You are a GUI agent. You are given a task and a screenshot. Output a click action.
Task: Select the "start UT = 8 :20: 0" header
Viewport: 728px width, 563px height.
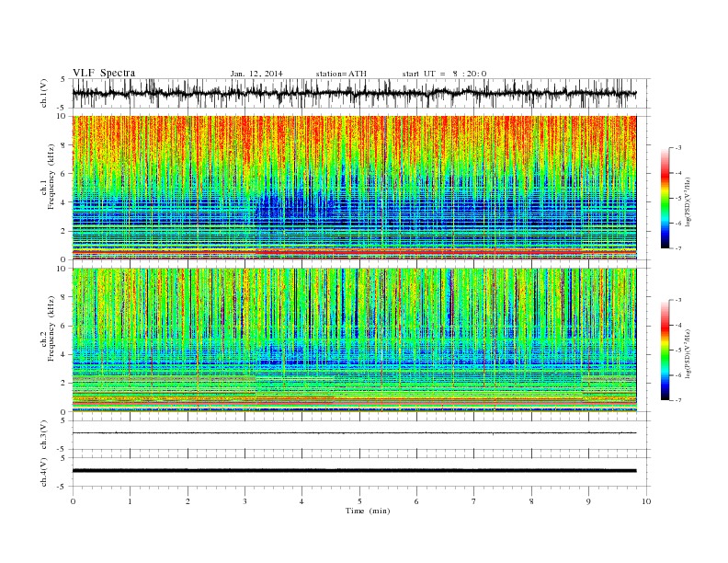pos(444,74)
